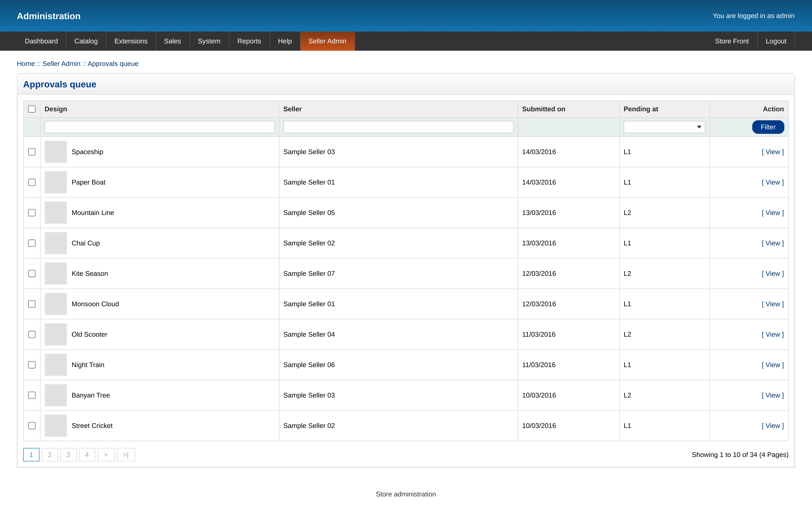Check the Spaceship row checkbox
The image size is (812, 515).
[x=32, y=152]
